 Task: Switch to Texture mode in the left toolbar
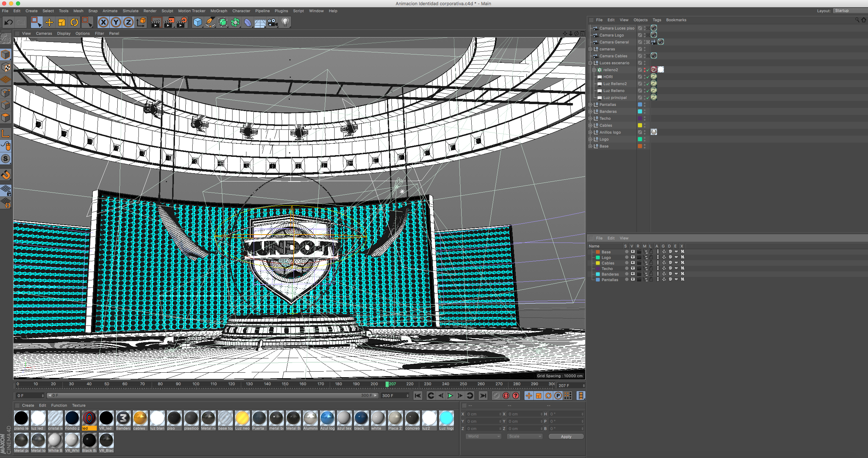[6, 67]
